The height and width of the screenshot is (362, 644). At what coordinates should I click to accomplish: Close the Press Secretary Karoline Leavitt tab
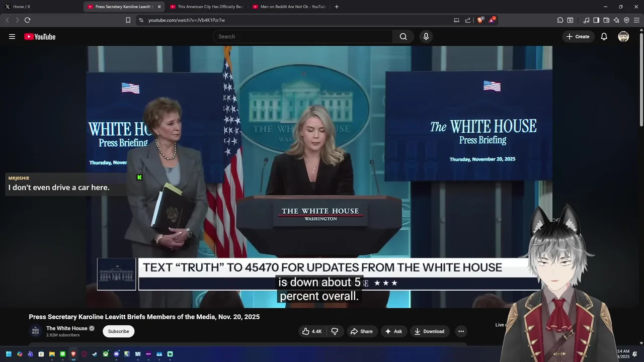pos(159,7)
